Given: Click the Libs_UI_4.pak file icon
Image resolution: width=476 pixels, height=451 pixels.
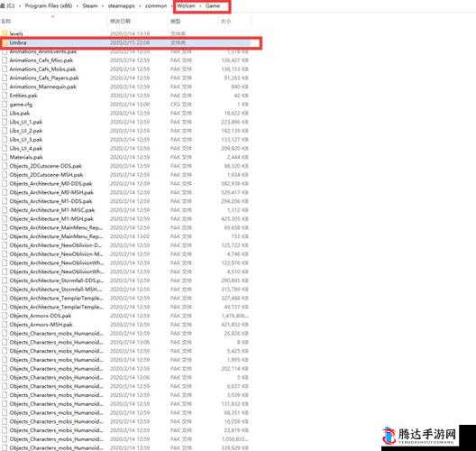Looking at the screenshot, I should (x=5, y=149).
